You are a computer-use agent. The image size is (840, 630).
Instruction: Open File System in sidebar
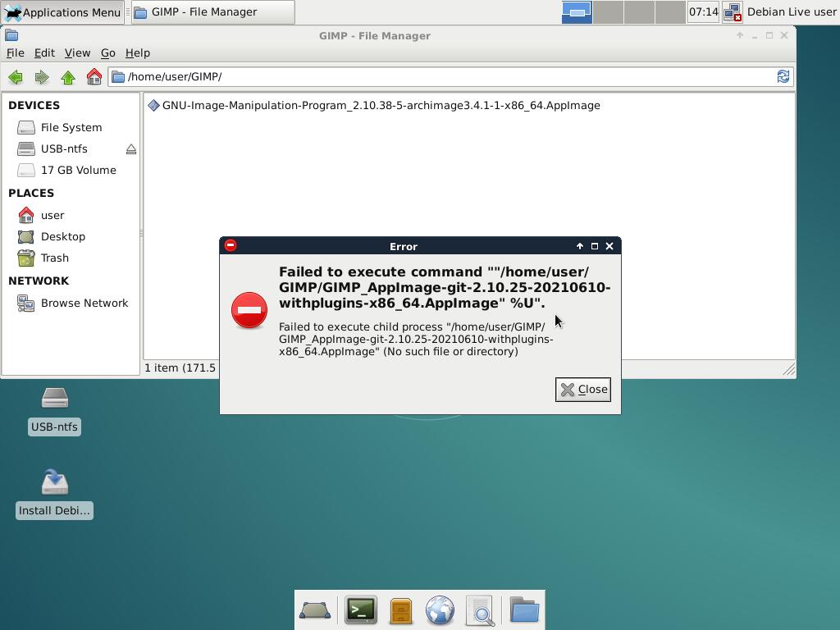point(71,127)
